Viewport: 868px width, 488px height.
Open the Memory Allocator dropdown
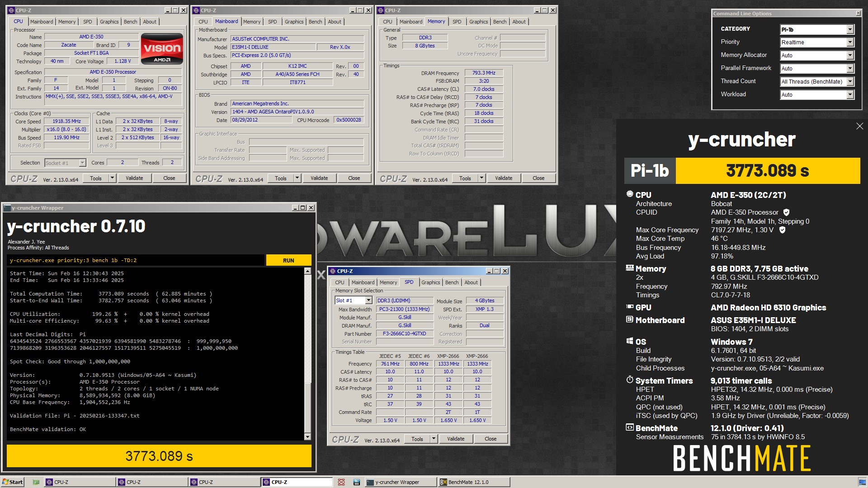tap(850, 56)
